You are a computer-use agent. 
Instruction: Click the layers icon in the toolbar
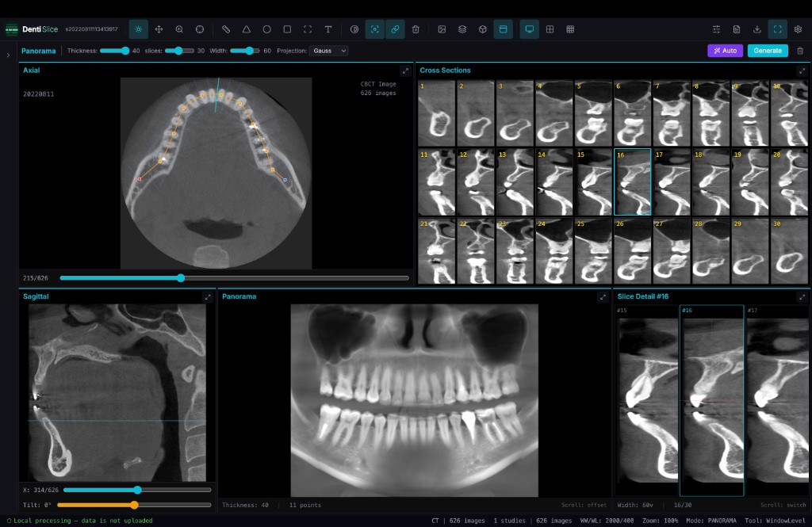462,29
